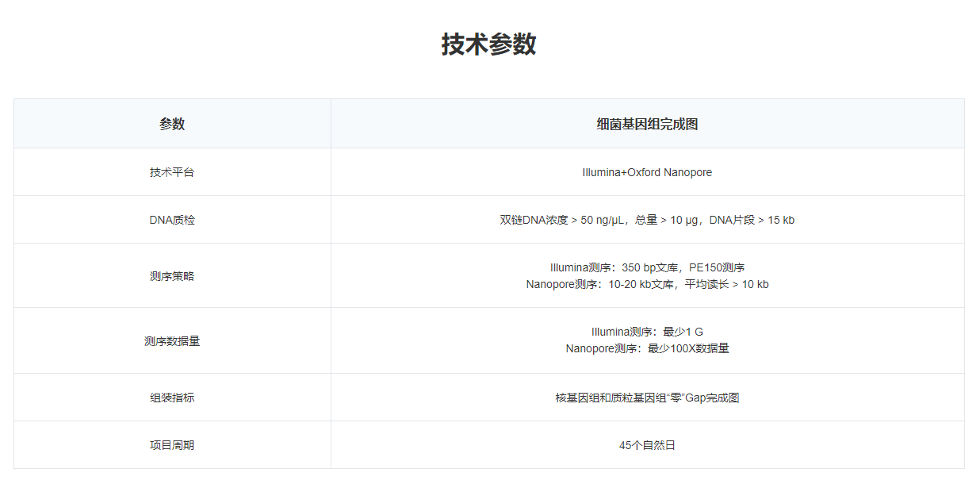Viewport: 980px width, 488px height.
Task: Select the 组装指标 row label
Action: (172, 398)
